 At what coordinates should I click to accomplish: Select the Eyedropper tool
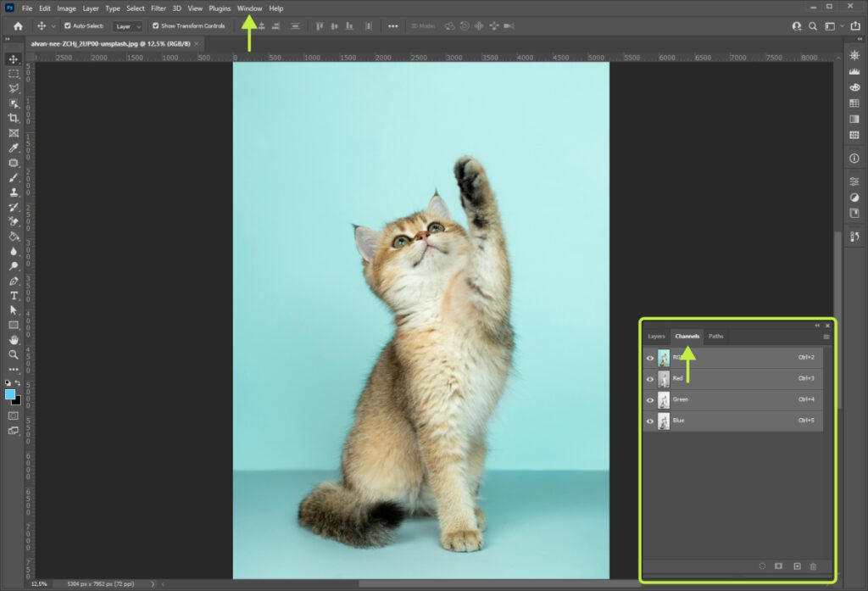click(14, 148)
